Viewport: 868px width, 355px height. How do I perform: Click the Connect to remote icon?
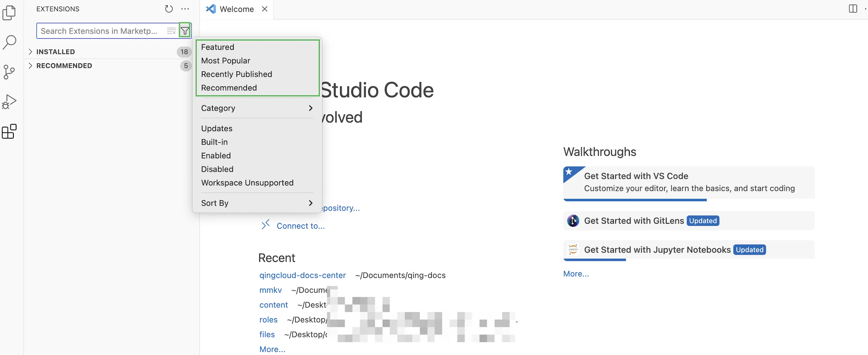point(265,225)
